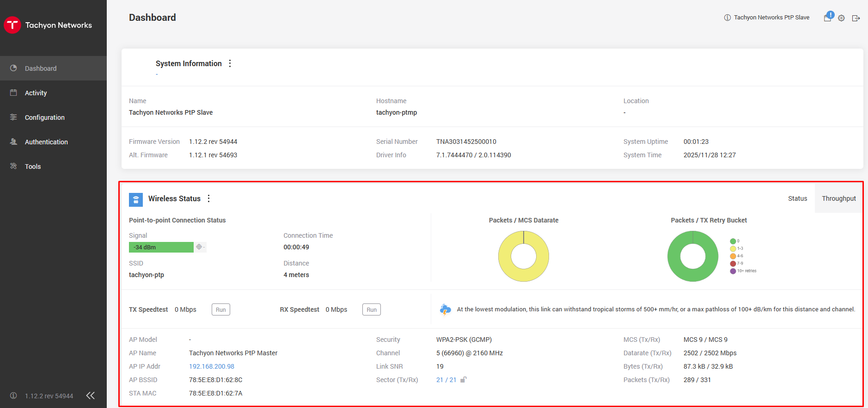Viewport: 868px width, 408px height.
Task: Click the rain cloud weather icon
Action: tap(446, 309)
